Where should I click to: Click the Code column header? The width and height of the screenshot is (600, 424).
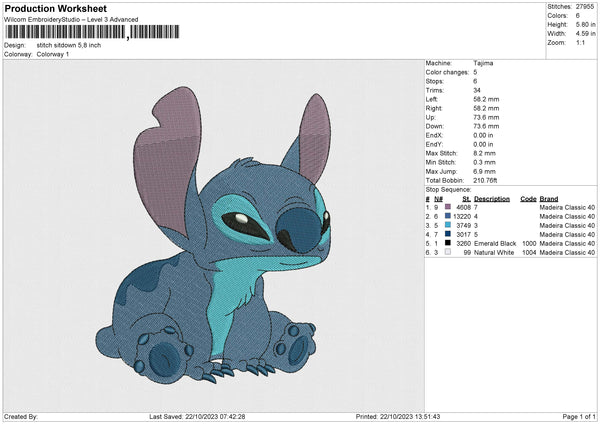tap(528, 197)
